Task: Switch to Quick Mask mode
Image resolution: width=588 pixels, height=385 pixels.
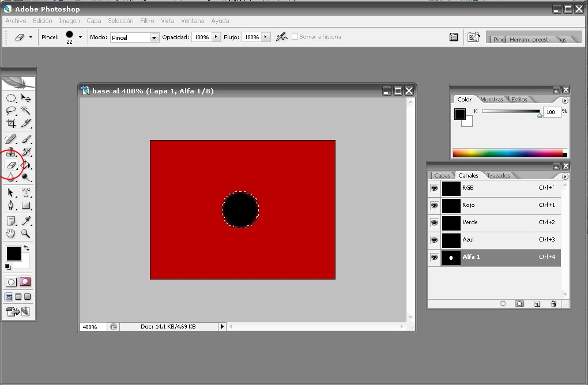Action: (x=25, y=281)
